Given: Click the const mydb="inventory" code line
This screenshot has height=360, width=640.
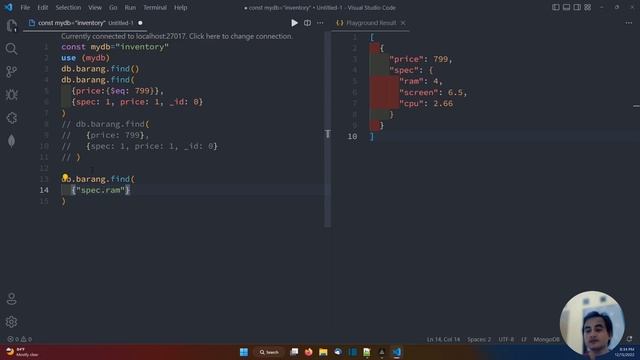Looking at the screenshot, I should [115, 47].
